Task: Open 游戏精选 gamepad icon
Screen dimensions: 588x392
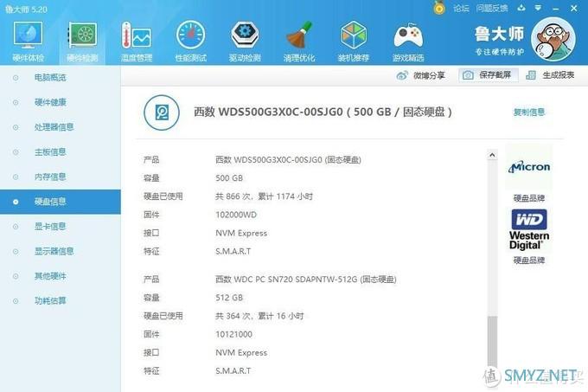Action: click(408, 42)
